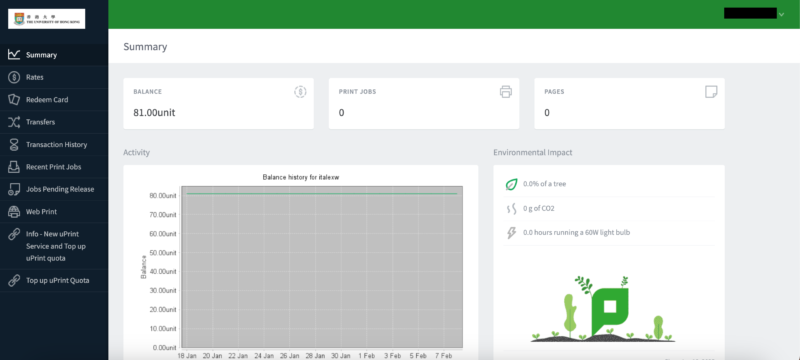Screen dimensions: 800x360
Task: Open the Summary menu item
Action: pos(54,55)
